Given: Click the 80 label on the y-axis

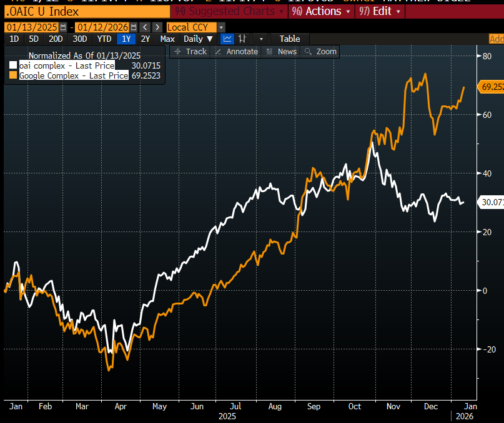Looking at the screenshot, I should click(487, 56).
